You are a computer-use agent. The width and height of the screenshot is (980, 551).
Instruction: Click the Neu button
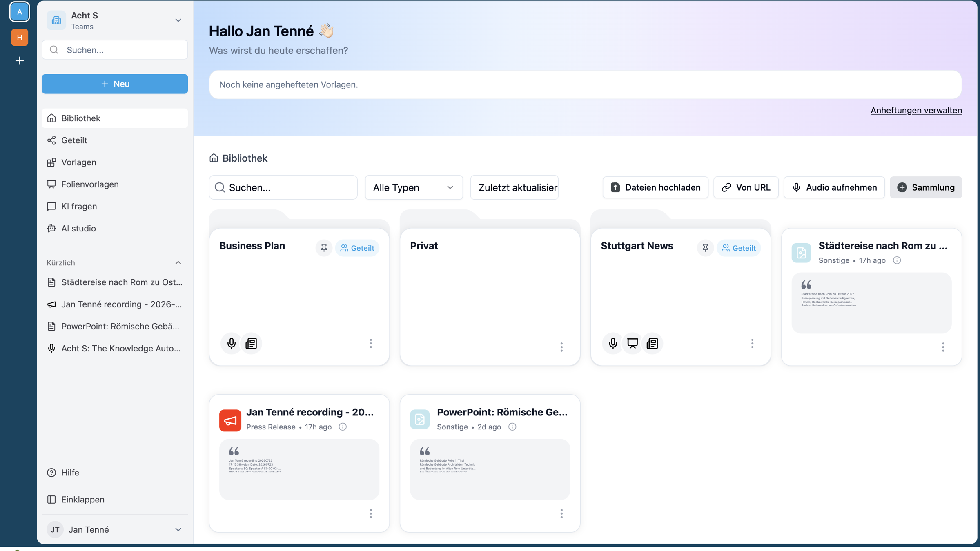(x=115, y=84)
